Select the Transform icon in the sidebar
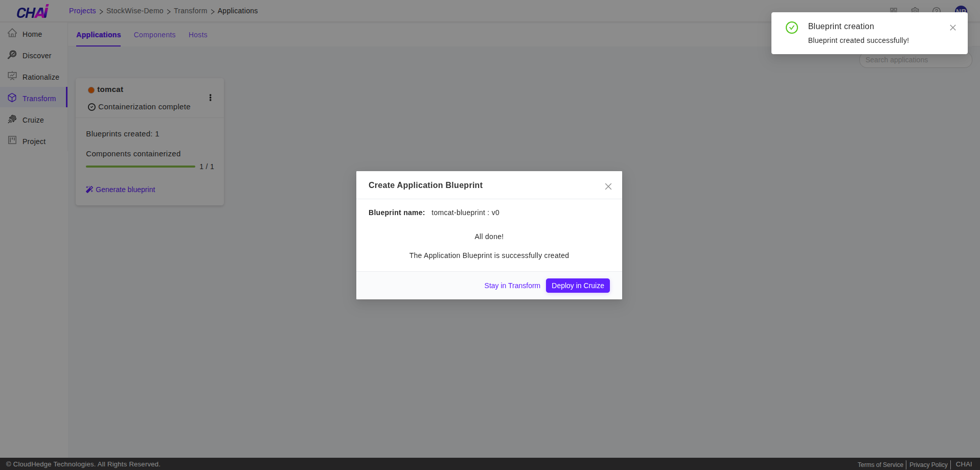 13,98
